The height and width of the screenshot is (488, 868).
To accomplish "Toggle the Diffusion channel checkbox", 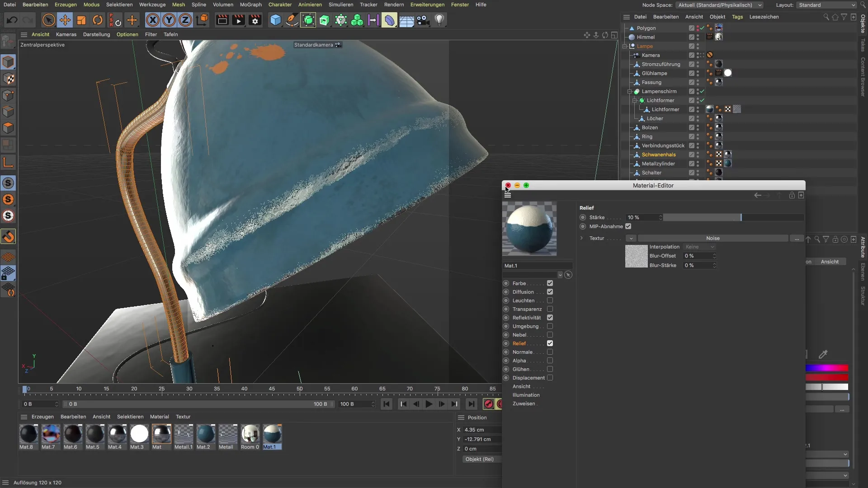I will 550,292.
